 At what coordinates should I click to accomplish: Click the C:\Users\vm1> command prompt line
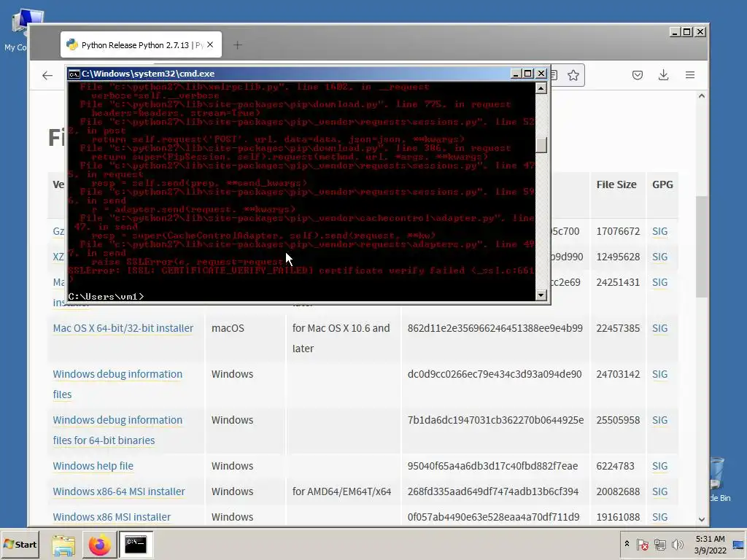(x=106, y=297)
